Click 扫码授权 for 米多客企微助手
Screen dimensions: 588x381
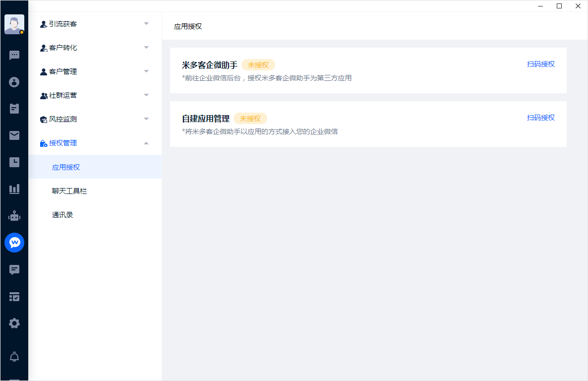pyautogui.click(x=540, y=64)
